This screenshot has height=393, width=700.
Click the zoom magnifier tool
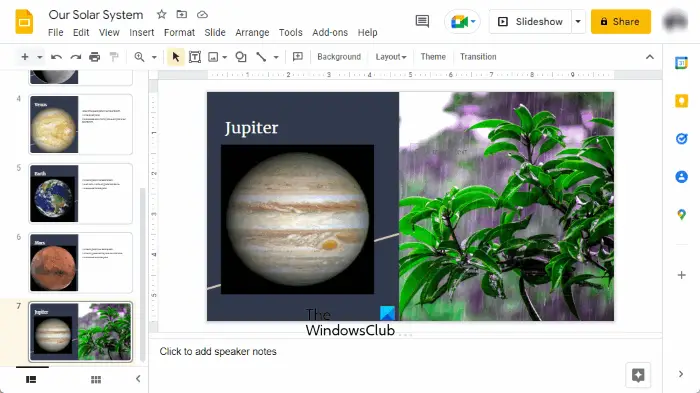pos(139,57)
